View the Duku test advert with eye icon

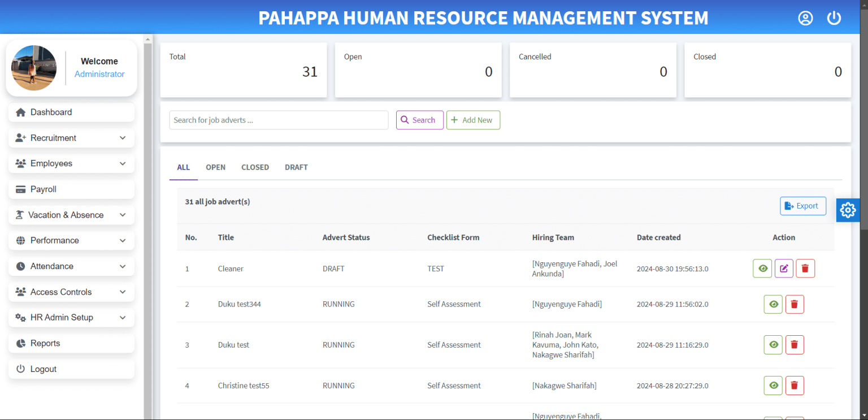[x=773, y=345]
